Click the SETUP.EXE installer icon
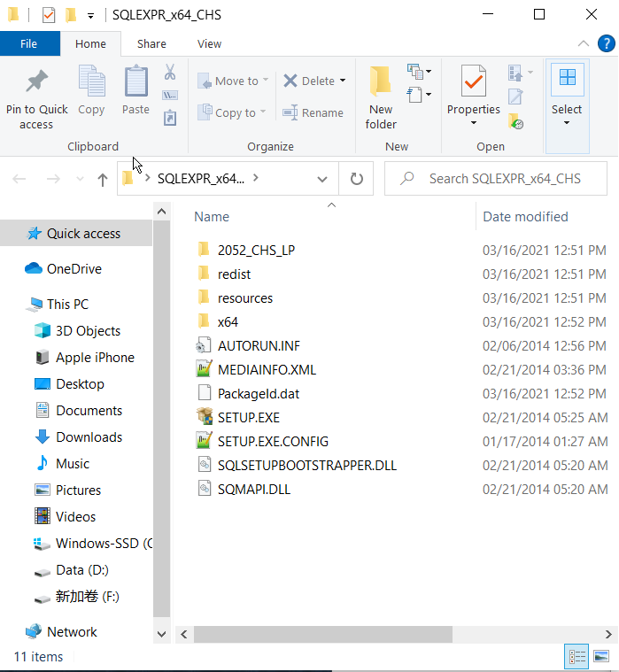This screenshot has width=619, height=672. point(204,417)
